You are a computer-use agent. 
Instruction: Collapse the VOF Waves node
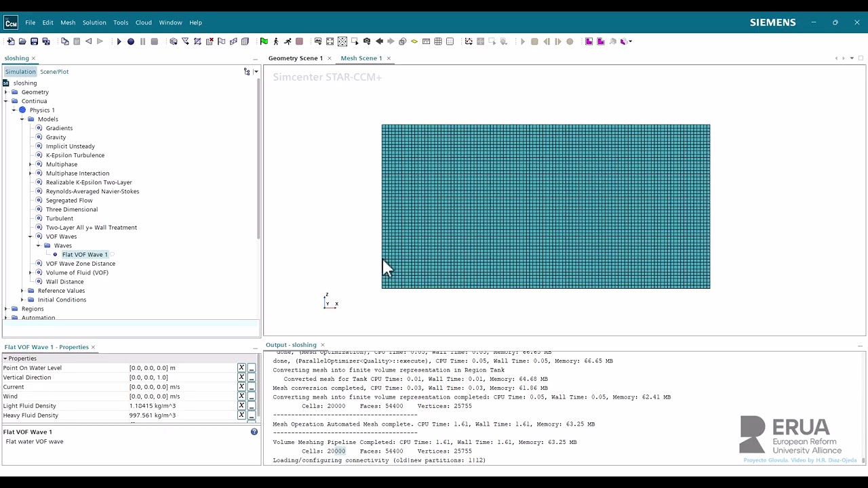pyautogui.click(x=31, y=237)
